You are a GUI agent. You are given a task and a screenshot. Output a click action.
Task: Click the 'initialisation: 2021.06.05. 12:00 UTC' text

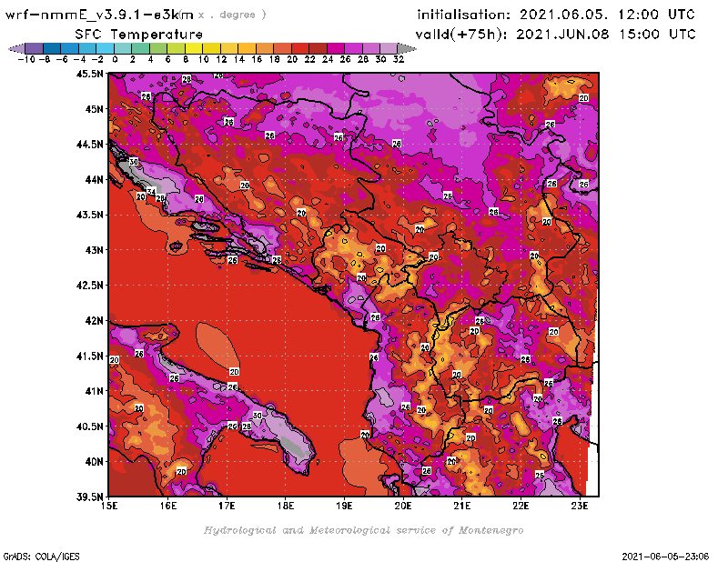pyautogui.click(x=556, y=15)
